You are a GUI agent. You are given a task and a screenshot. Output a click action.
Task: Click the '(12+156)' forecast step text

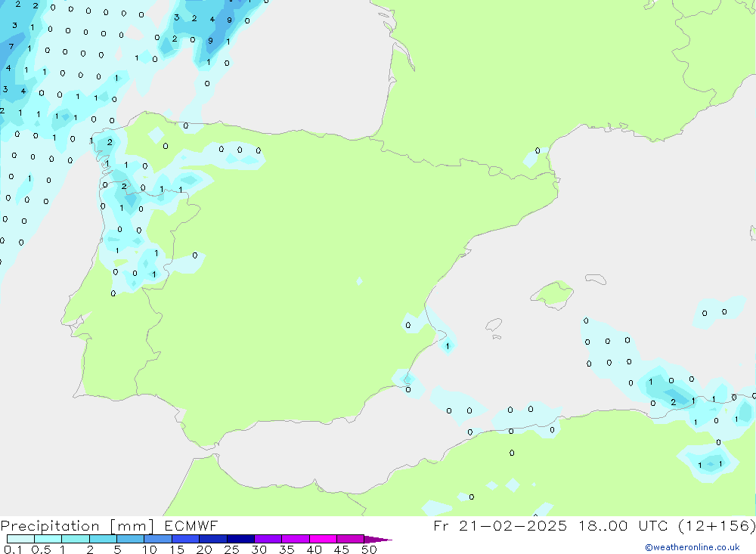coord(717,525)
